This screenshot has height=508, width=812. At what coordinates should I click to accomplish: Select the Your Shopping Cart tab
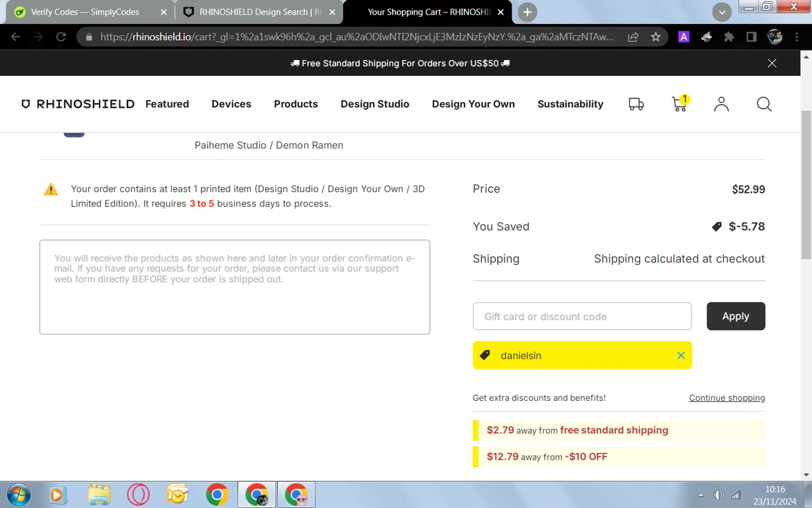[x=429, y=12]
